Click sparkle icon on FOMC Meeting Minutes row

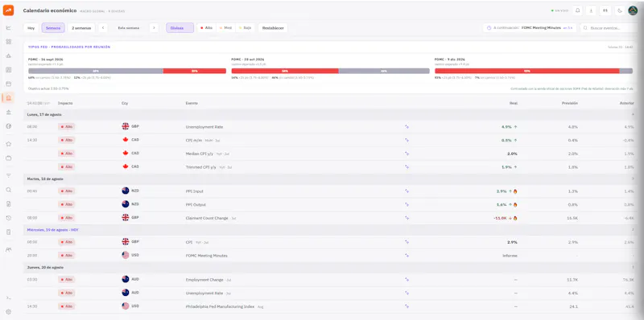pos(407,255)
